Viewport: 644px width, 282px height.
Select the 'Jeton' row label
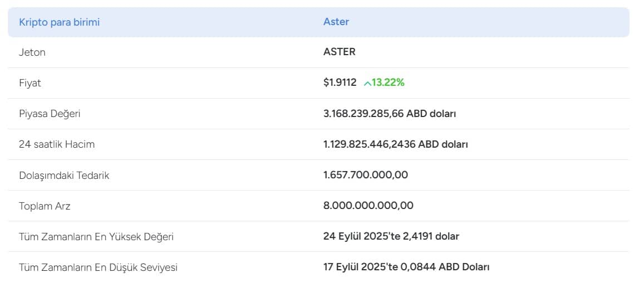click(32, 52)
